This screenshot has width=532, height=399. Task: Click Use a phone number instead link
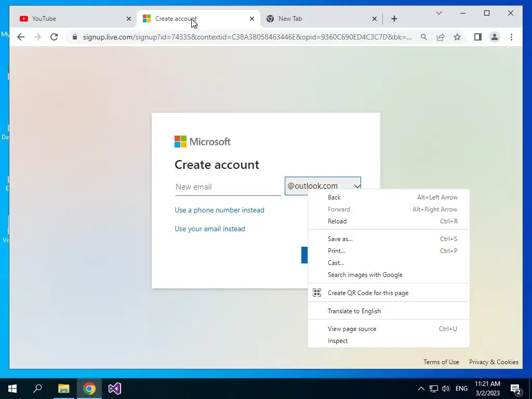219,210
